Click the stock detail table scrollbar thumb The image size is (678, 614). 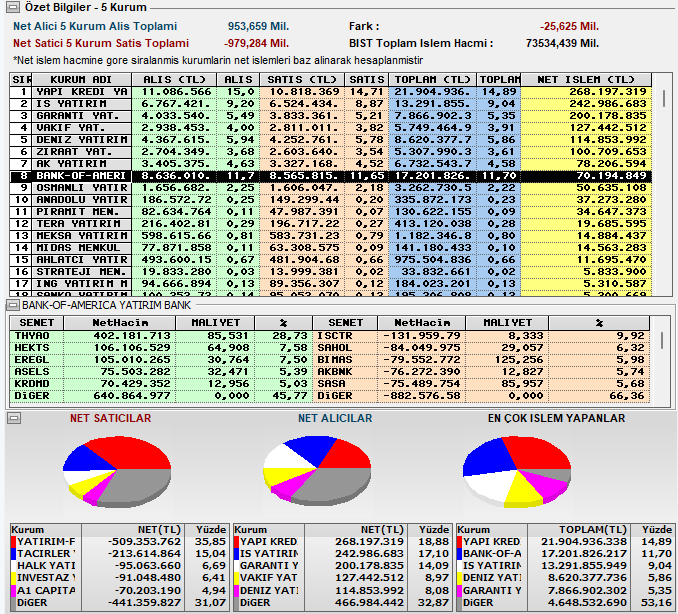point(662,340)
